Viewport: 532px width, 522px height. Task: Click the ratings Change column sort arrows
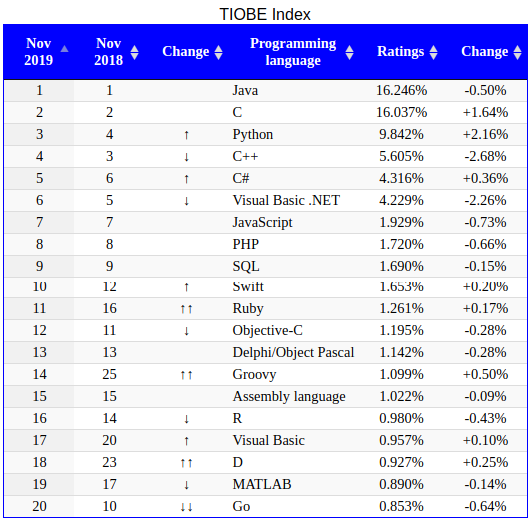(x=518, y=52)
